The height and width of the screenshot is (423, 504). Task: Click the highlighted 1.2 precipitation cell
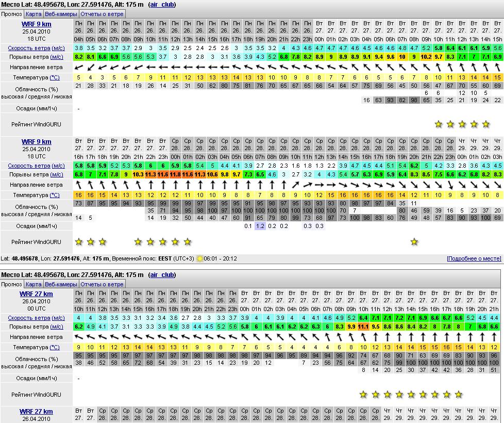click(x=260, y=226)
